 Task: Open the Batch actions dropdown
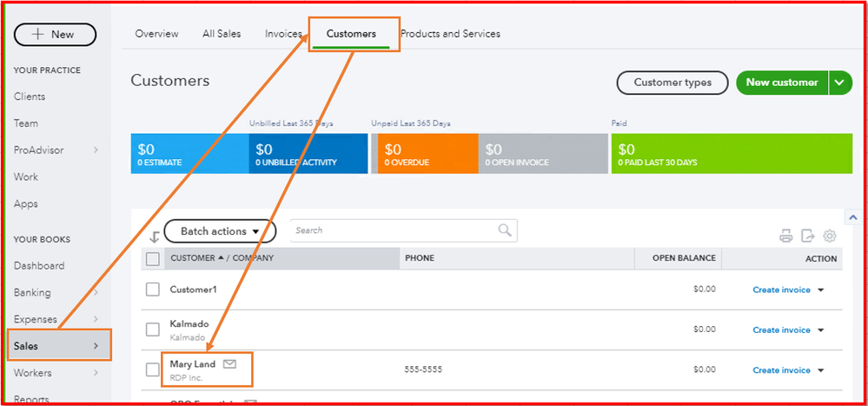click(x=220, y=231)
